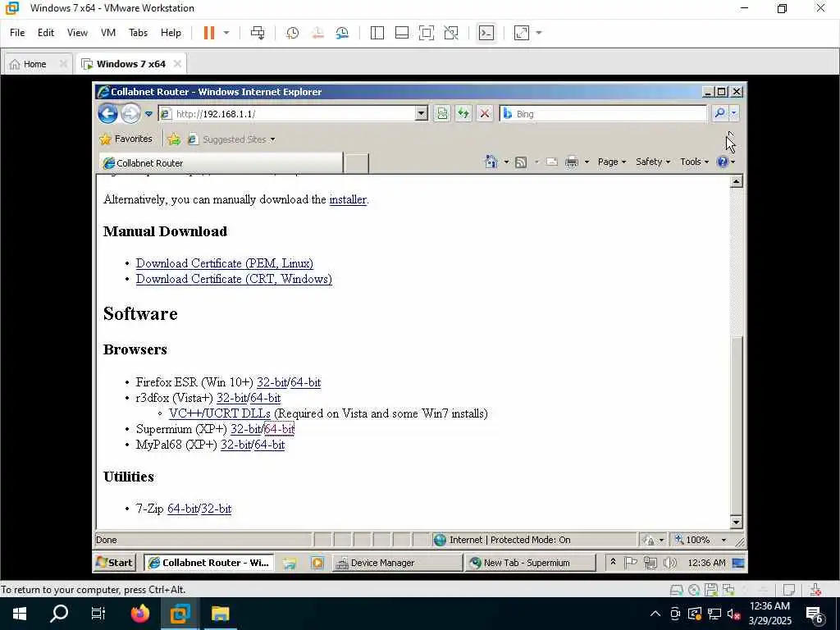Viewport: 840px width, 630px height.
Task: Open the Favorites star button
Action: pos(126,139)
